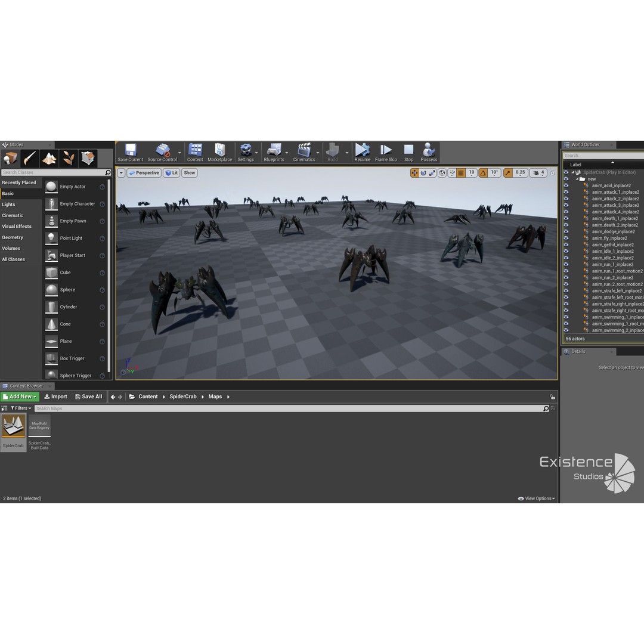Open the Lit view mode dropdown
Screen dimensions: 644x644
(x=171, y=173)
